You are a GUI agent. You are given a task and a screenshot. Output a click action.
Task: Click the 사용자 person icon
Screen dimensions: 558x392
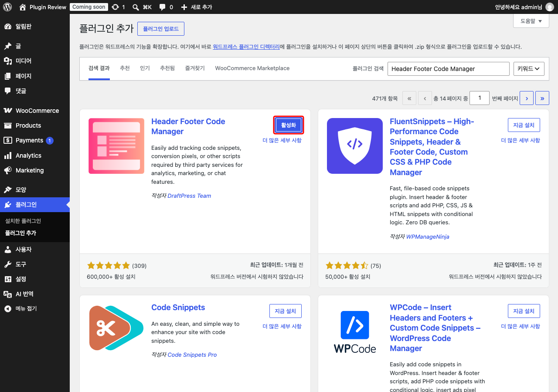(7, 250)
